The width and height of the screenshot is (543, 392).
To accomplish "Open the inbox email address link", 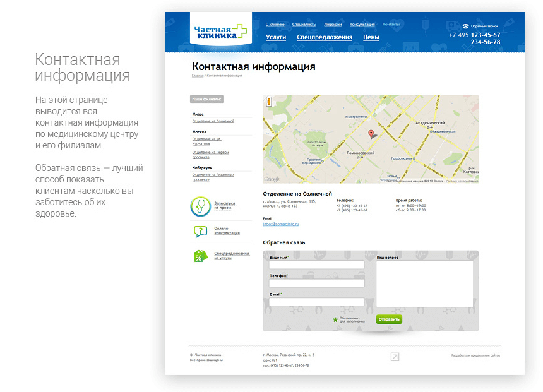I will (x=280, y=224).
